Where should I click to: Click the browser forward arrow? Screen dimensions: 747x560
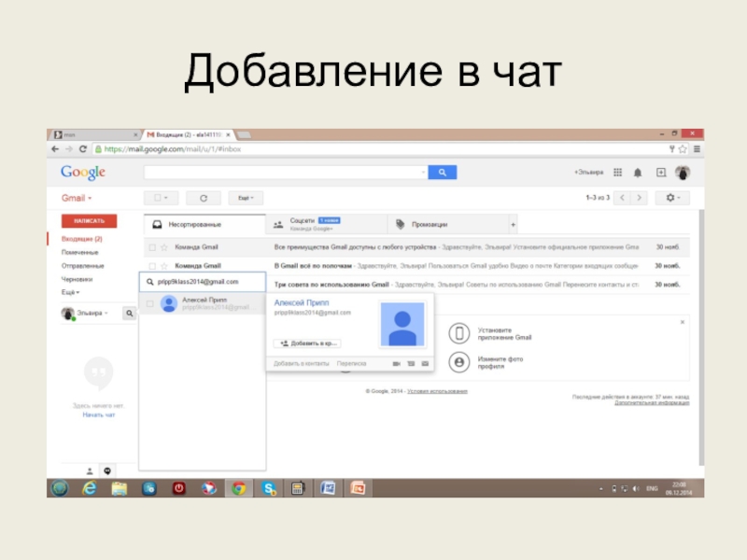tap(69, 149)
